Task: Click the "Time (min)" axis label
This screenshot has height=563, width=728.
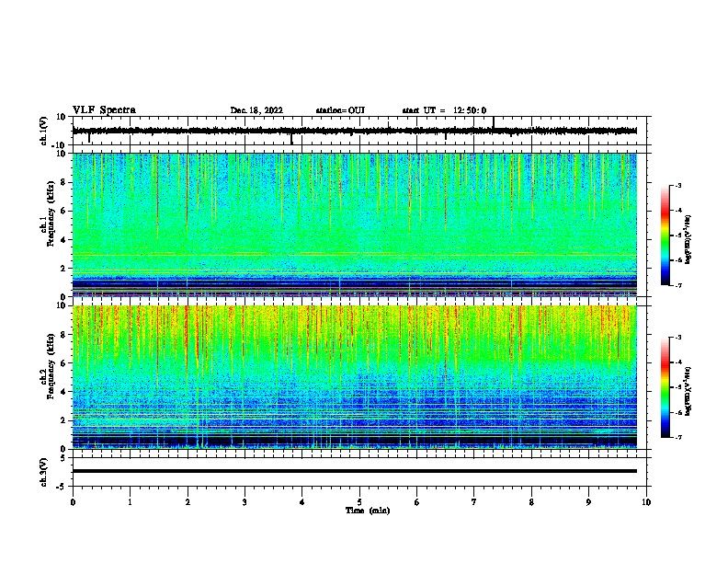Action: (368, 511)
